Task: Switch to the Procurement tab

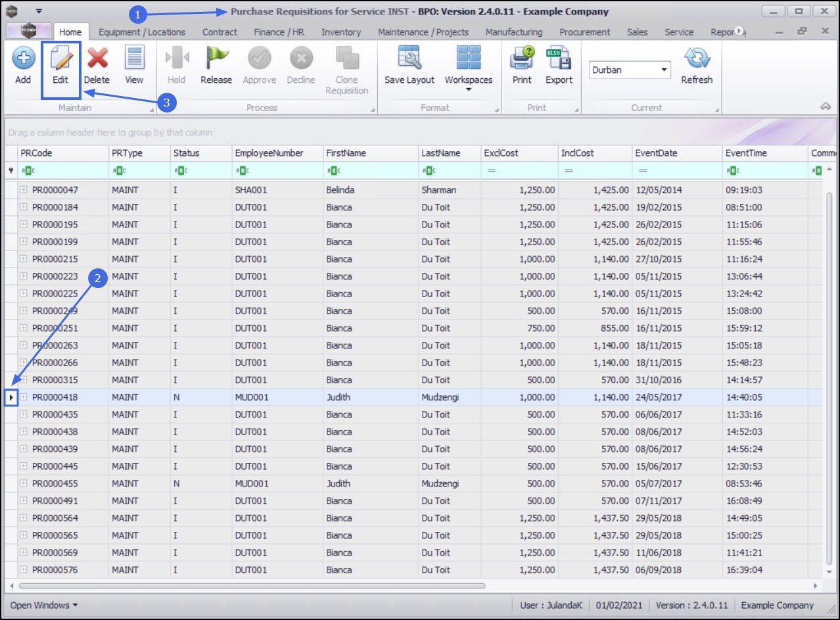Action: (584, 32)
